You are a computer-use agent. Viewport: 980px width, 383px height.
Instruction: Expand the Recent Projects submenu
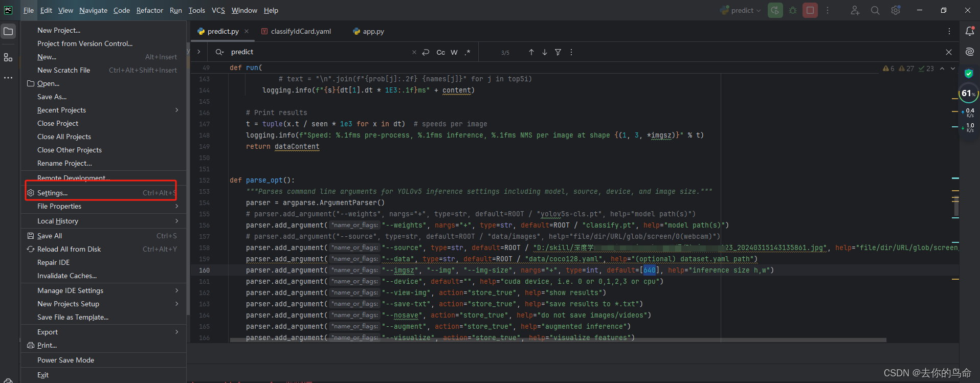(x=103, y=110)
